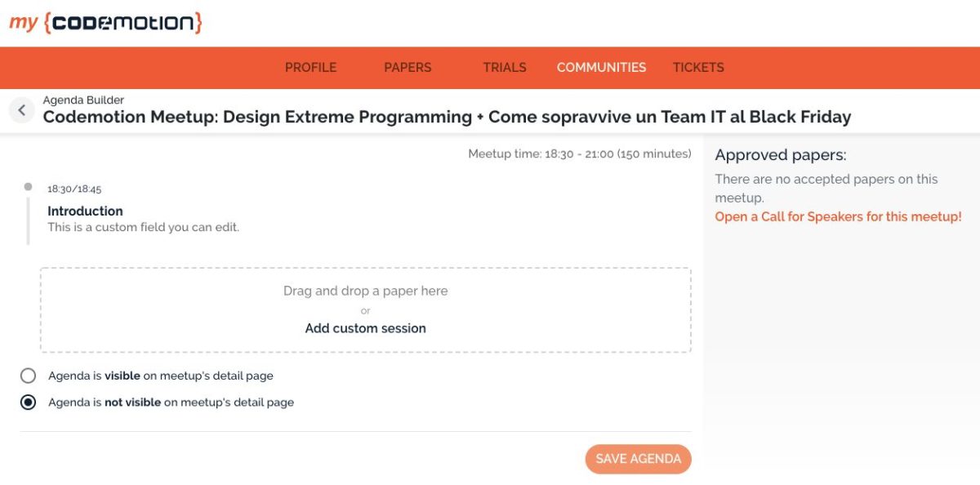
Task: Click Add custom session
Action: pyautogui.click(x=365, y=328)
